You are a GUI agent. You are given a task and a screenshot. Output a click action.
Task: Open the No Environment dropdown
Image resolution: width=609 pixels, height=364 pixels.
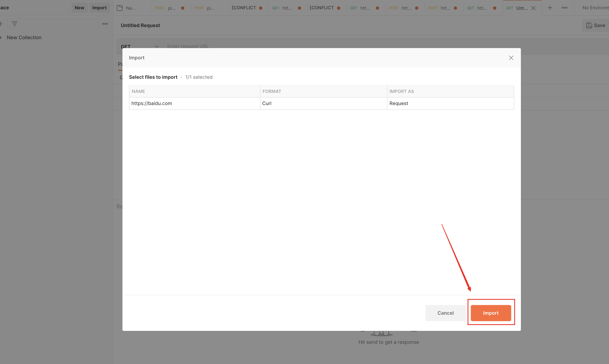pyautogui.click(x=595, y=8)
